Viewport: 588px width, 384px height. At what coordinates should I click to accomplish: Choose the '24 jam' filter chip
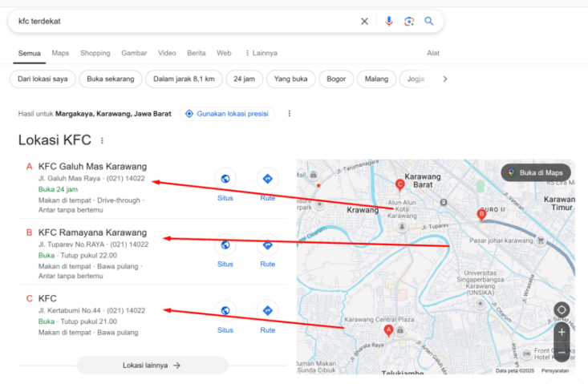(x=244, y=79)
